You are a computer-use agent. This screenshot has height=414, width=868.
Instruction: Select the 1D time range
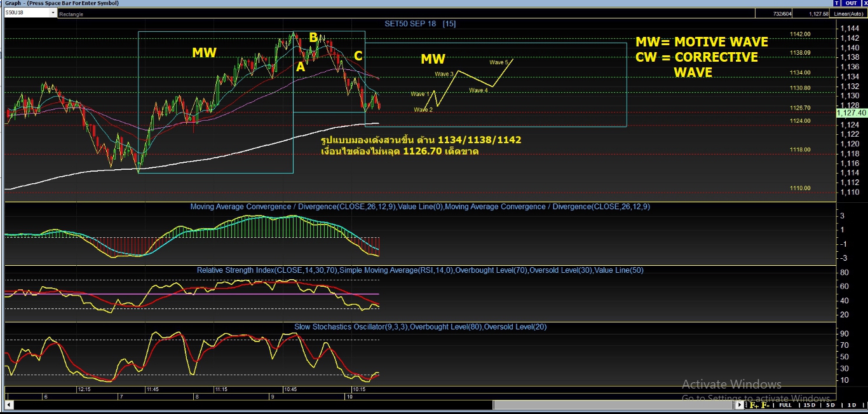click(851, 405)
